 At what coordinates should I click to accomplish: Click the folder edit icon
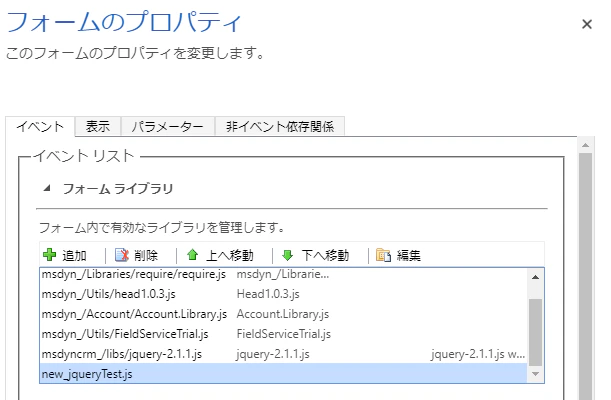point(383,255)
